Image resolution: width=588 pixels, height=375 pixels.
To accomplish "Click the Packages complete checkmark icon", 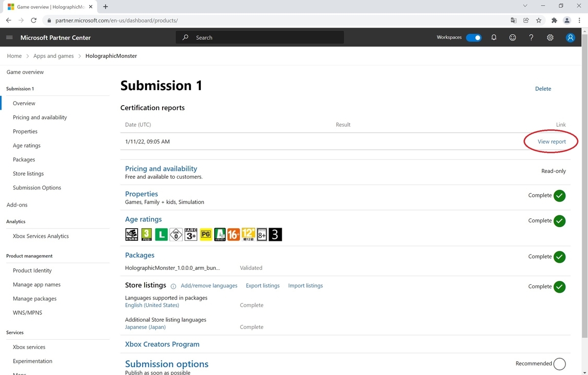I will (x=560, y=257).
